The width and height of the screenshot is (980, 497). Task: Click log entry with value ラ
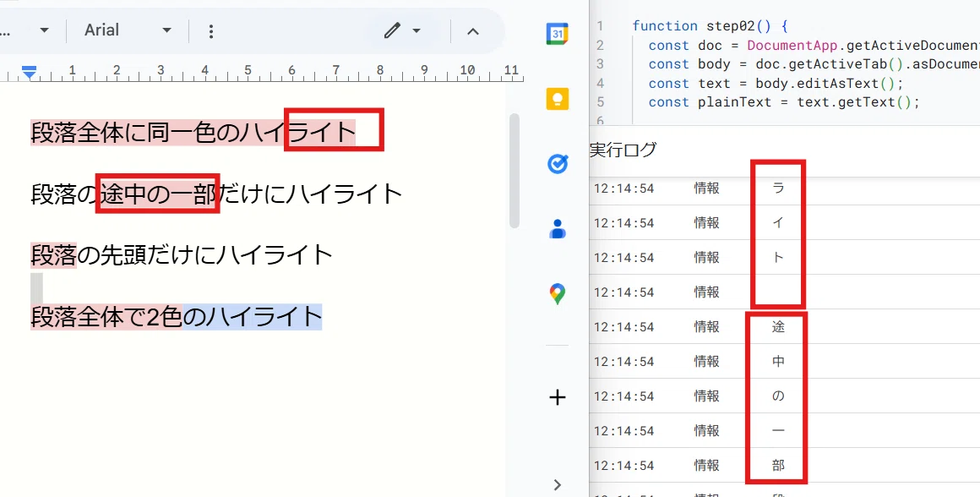784,188
